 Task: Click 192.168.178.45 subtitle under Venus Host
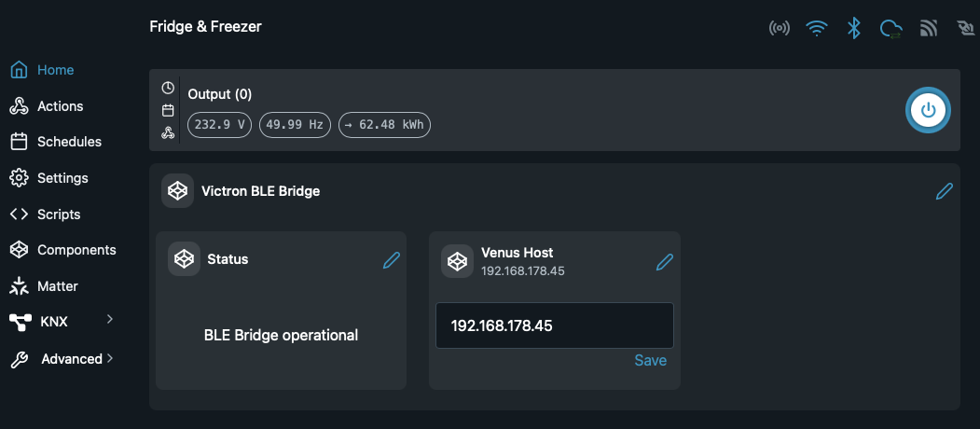[x=523, y=270]
